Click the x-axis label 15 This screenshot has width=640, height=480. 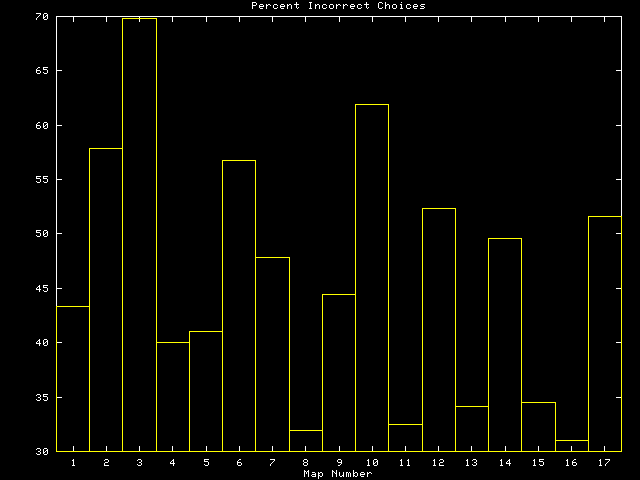coord(538,462)
